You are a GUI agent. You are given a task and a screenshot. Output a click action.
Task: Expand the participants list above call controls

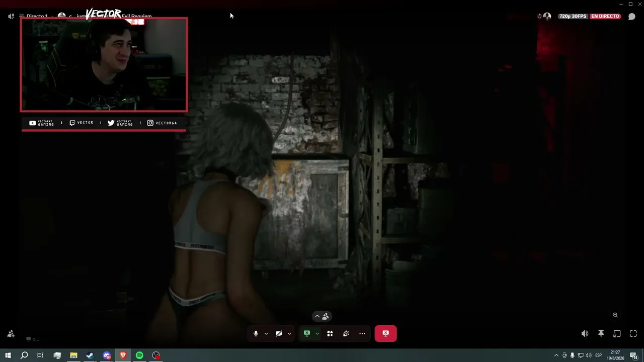(321, 316)
